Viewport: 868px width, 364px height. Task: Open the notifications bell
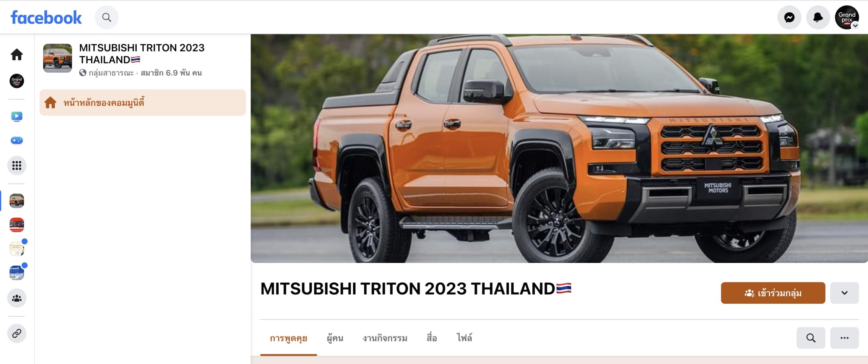(818, 17)
